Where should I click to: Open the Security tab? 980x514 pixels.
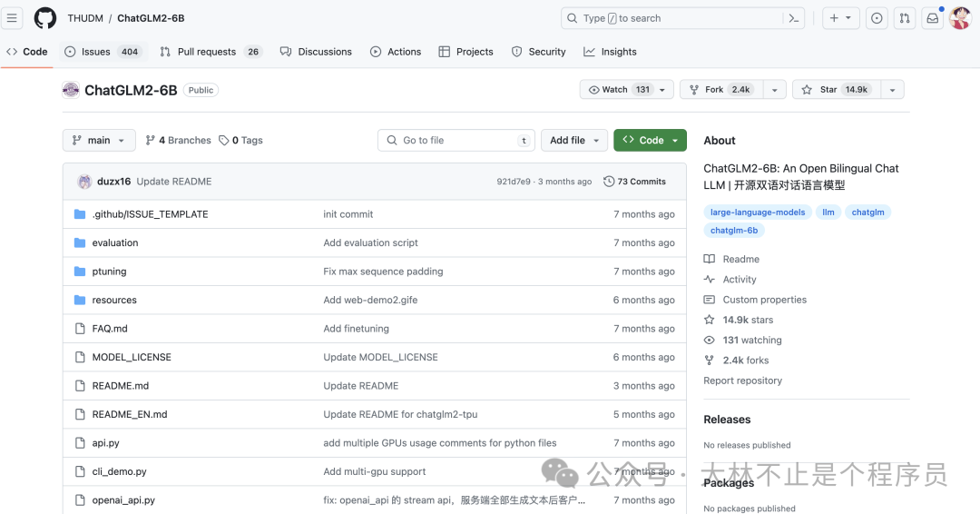[x=539, y=52]
